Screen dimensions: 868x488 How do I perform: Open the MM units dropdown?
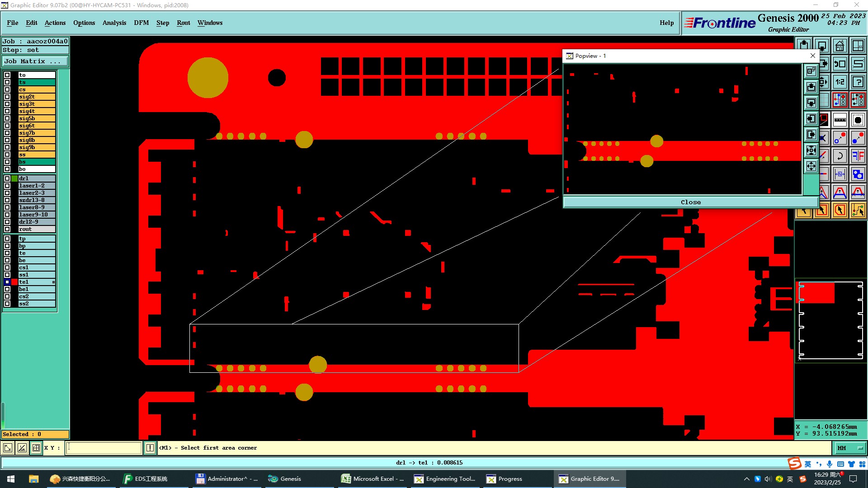(850, 448)
